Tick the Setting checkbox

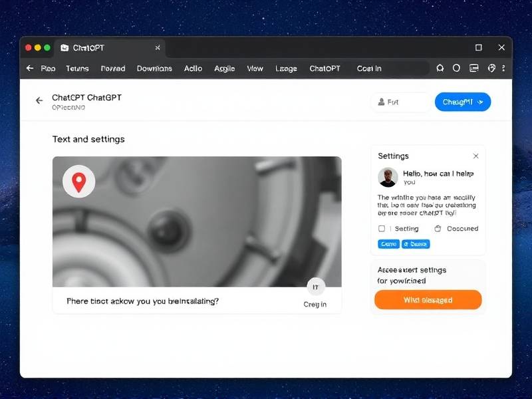pos(382,229)
